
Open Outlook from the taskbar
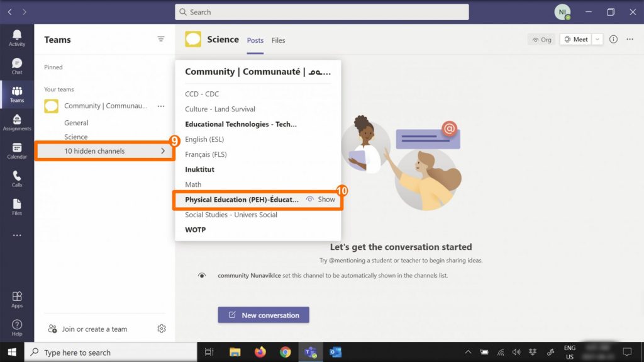[x=336, y=352]
